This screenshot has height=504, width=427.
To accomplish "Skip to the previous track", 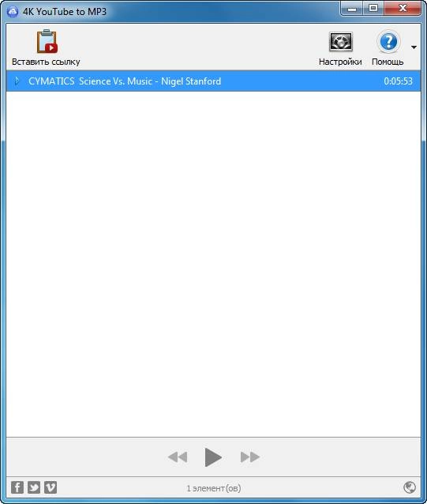I will (x=178, y=457).
